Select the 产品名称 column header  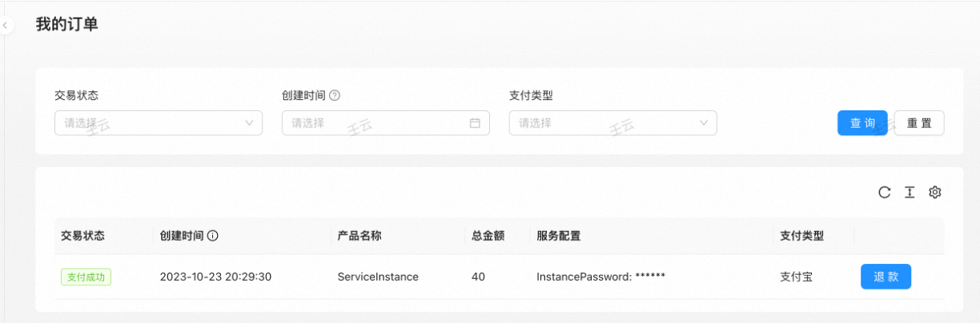click(x=359, y=236)
